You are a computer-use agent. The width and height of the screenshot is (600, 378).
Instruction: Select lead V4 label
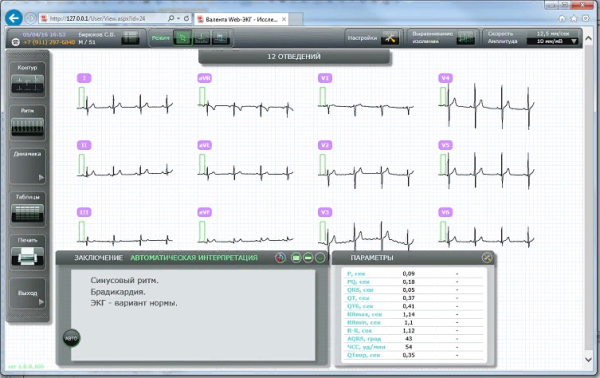click(445, 78)
